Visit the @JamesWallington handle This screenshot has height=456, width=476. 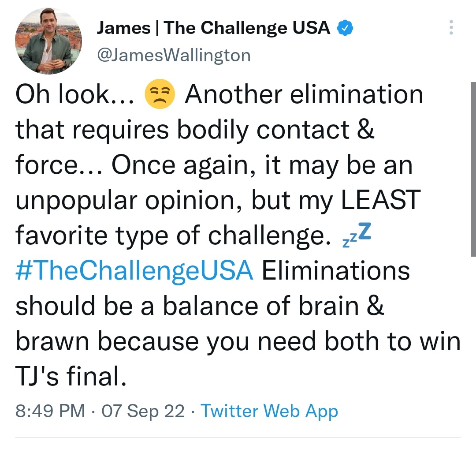click(x=174, y=56)
